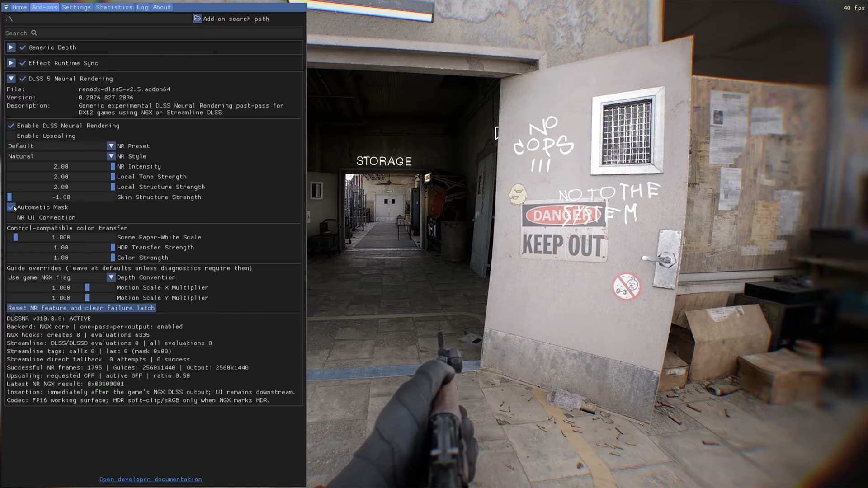Click the Successful NR frames: 1795 line
This screenshot has height=488, width=868.
[127, 368]
